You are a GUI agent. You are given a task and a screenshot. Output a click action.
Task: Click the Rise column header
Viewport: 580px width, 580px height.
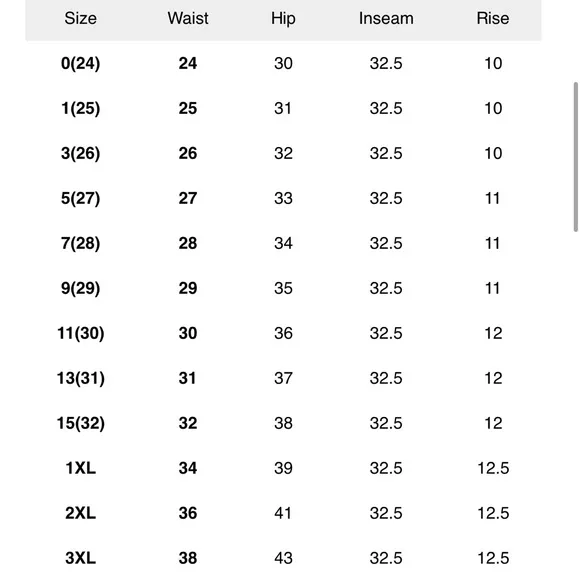click(x=493, y=18)
